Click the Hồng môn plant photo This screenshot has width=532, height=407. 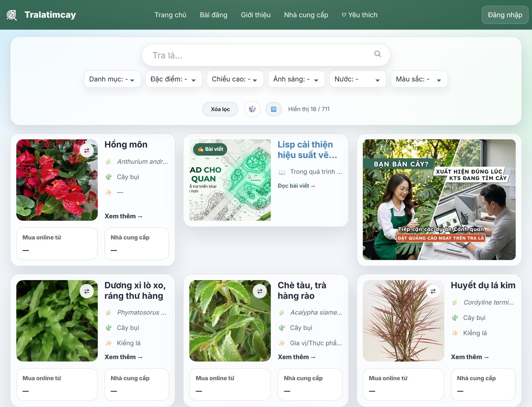[57, 180]
